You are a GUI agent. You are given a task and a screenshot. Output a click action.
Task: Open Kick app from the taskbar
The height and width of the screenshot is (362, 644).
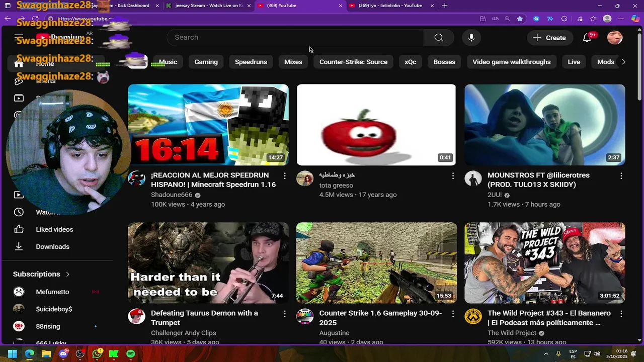[x=114, y=354]
